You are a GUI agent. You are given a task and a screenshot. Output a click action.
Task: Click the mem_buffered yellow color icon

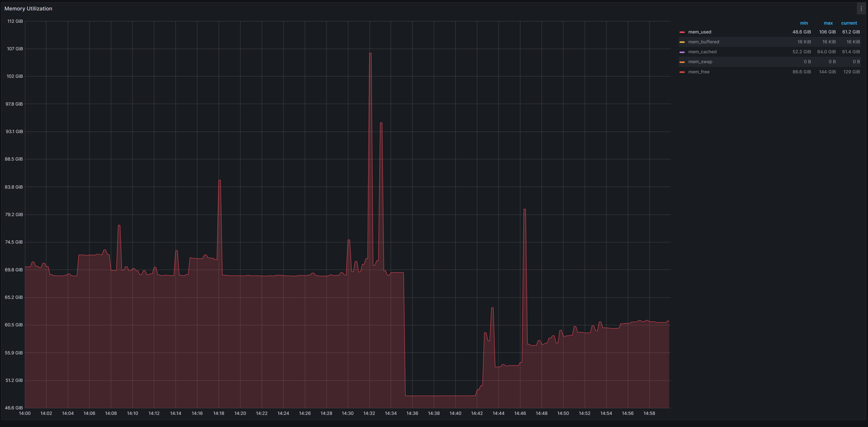682,42
